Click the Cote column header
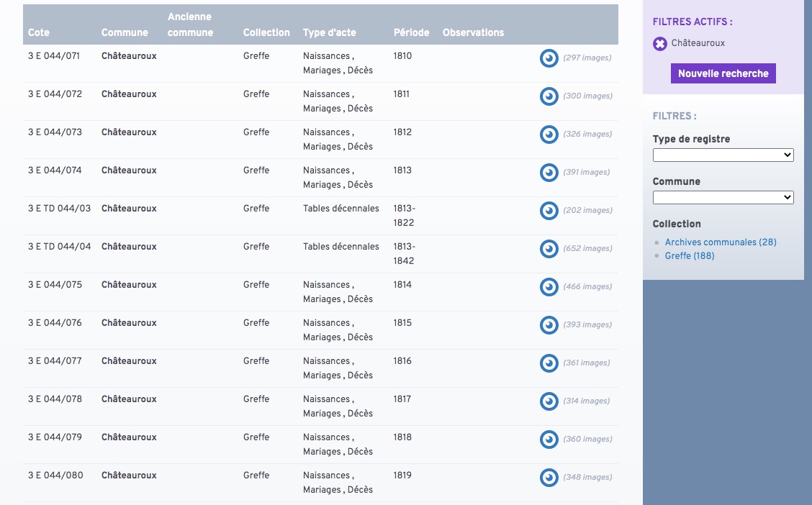The width and height of the screenshot is (812, 505). click(x=39, y=32)
